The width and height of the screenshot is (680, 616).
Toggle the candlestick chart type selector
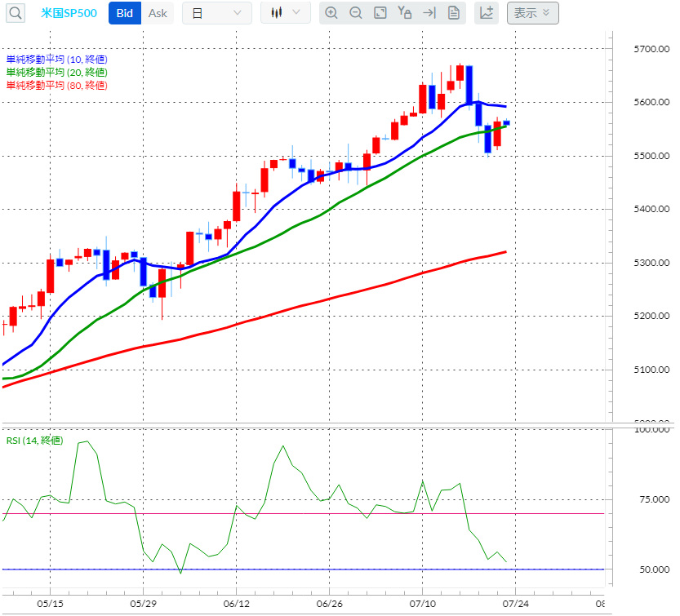[x=278, y=13]
